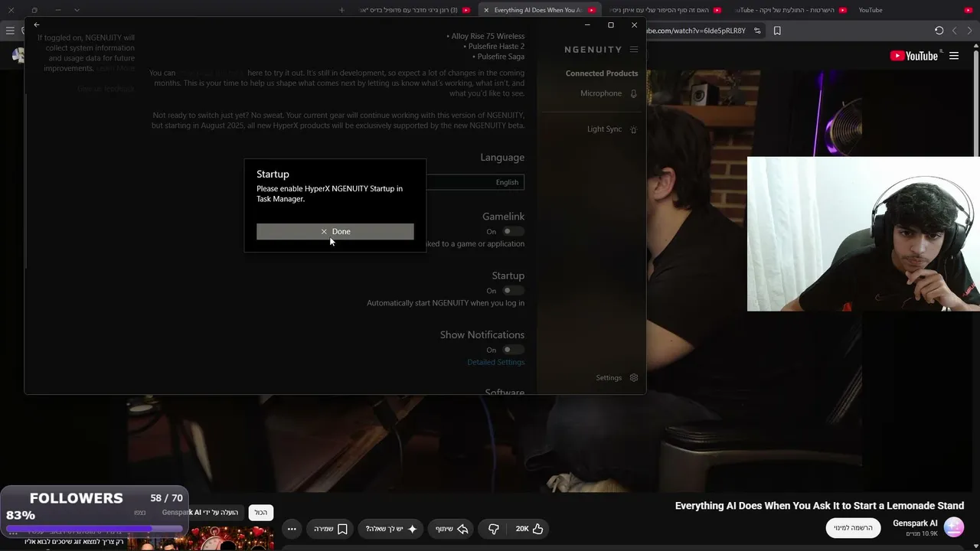Select the Microphone entry in NGENUITY sidebar
Screen dimensions: 980x551
pyautogui.click(x=601, y=93)
